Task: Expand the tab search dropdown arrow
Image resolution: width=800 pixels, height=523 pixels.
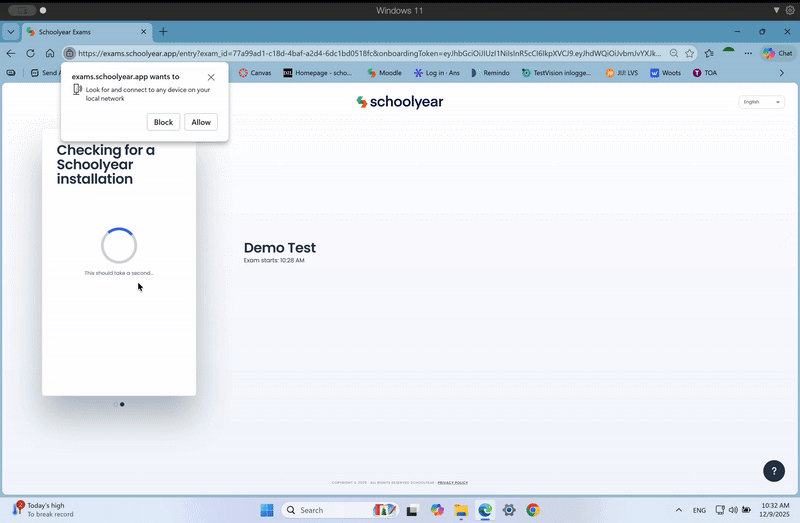Action: coord(11,32)
